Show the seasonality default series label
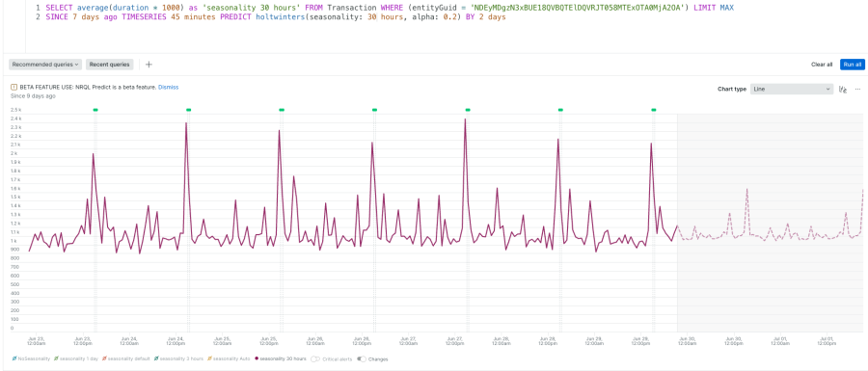868x371 pixels. pyautogui.click(x=129, y=358)
